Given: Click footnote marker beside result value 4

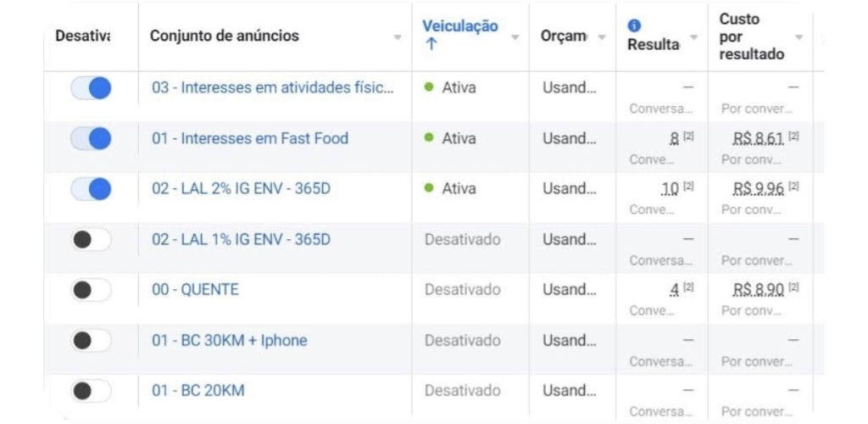Looking at the screenshot, I should 688,287.
